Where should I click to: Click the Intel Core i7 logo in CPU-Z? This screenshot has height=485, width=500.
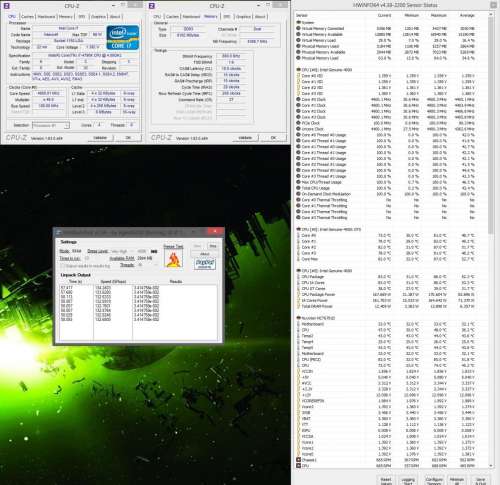point(123,38)
